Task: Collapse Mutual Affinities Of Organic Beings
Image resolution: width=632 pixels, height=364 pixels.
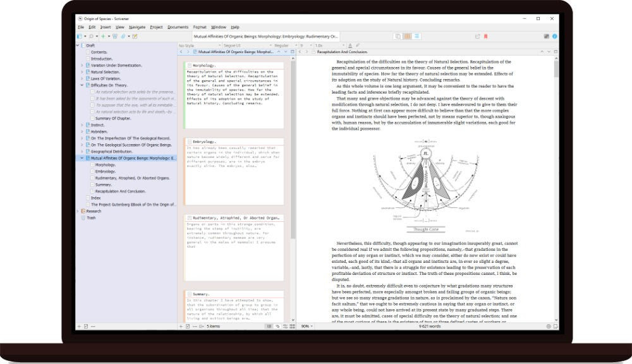Action: pyautogui.click(x=82, y=158)
